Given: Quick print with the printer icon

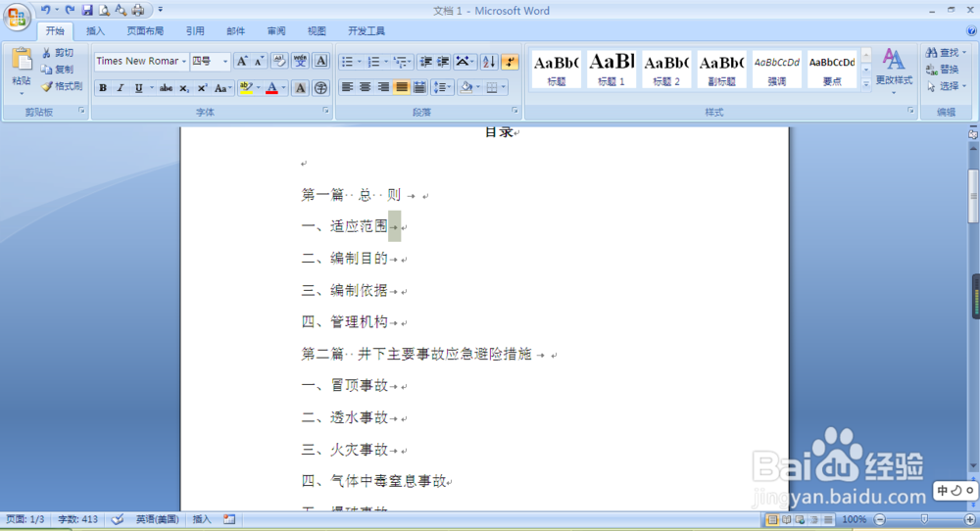Looking at the screenshot, I should [138, 10].
